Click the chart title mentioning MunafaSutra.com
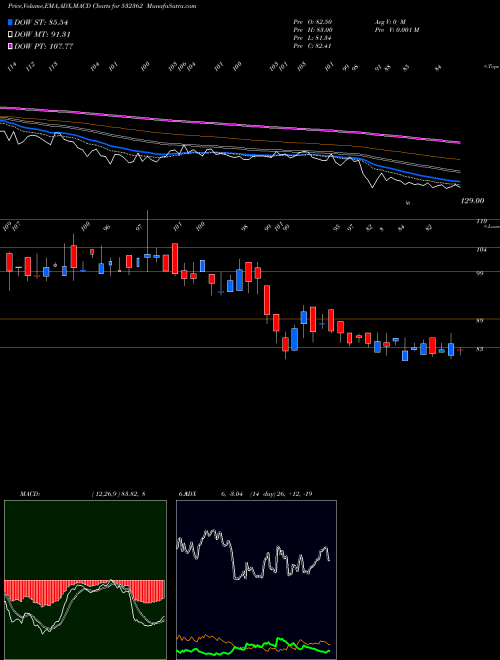The image size is (500, 660). pos(102,6)
